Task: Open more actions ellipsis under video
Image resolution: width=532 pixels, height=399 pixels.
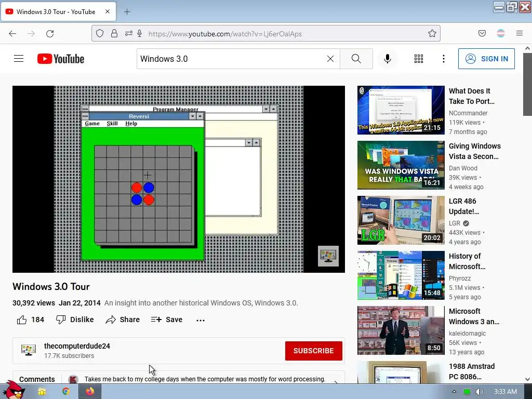Action: pyautogui.click(x=201, y=320)
